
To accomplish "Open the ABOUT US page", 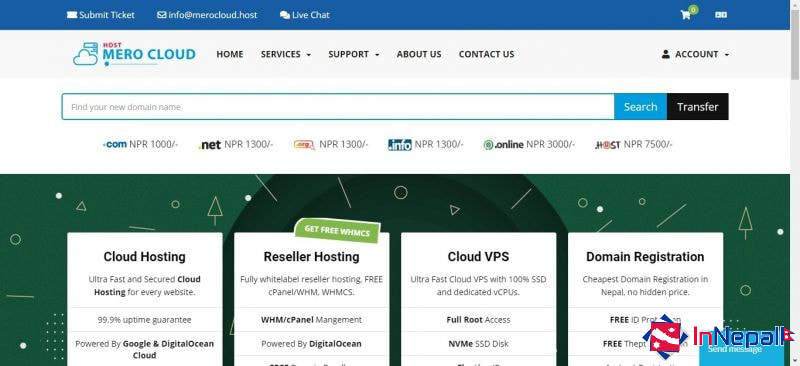I will point(419,54).
